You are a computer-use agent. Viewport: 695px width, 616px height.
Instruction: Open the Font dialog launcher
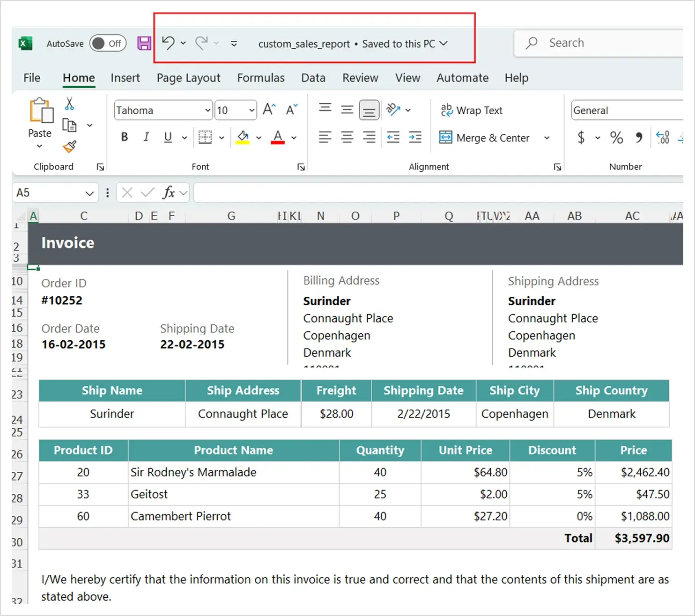pos(301,167)
